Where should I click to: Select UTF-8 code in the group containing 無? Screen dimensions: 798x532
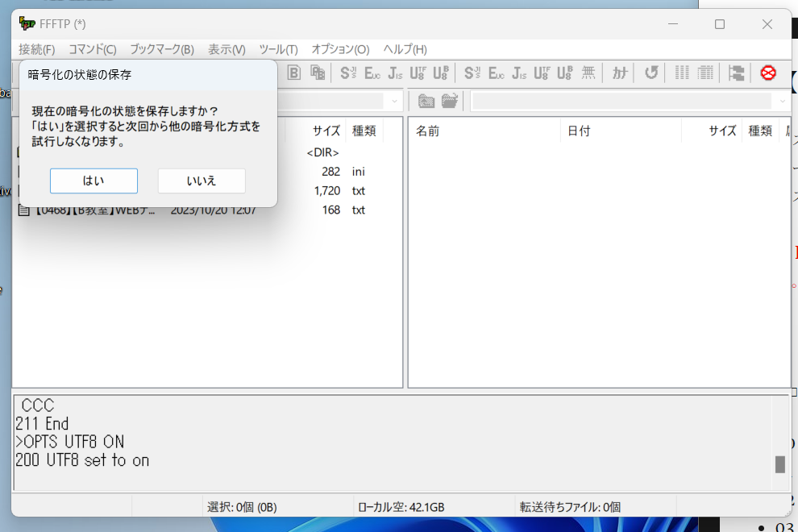[x=542, y=73]
